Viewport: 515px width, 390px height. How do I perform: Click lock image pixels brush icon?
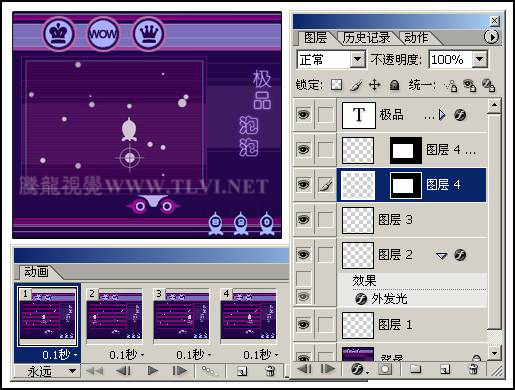(x=356, y=85)
